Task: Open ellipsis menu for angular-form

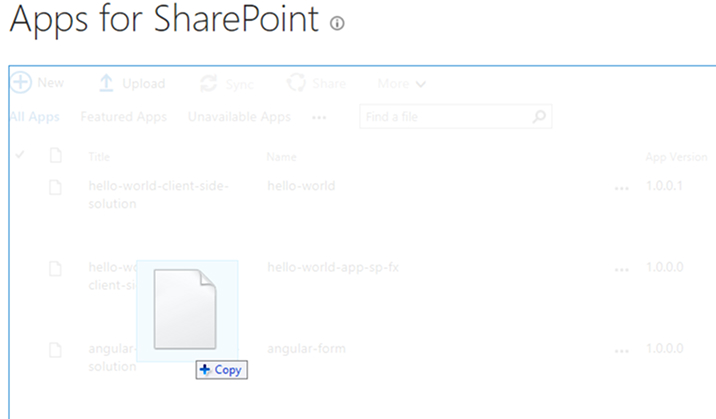Action: pos(621,351)
